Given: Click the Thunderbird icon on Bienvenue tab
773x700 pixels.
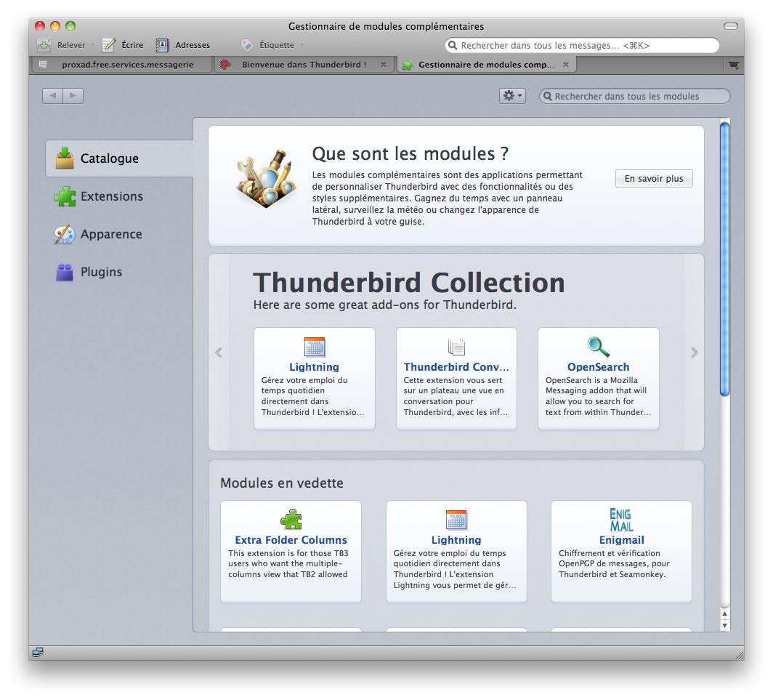Looking at the screenshot, I should (x=224, y=65).
